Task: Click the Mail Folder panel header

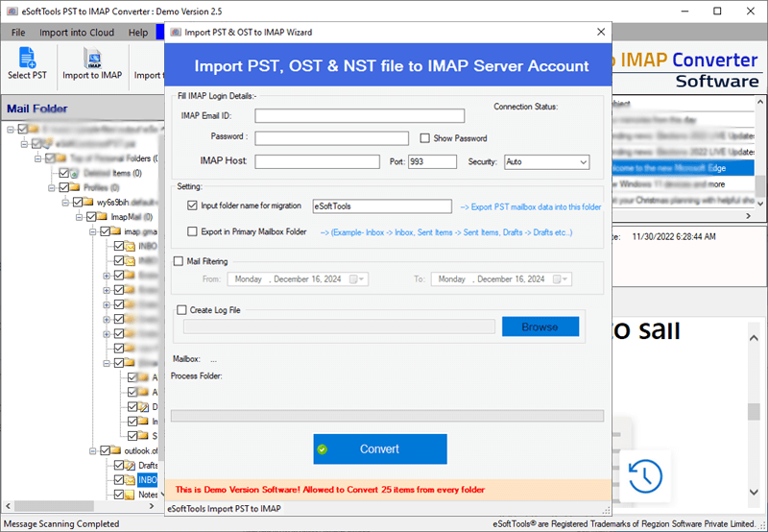Action: click(83, 109)
